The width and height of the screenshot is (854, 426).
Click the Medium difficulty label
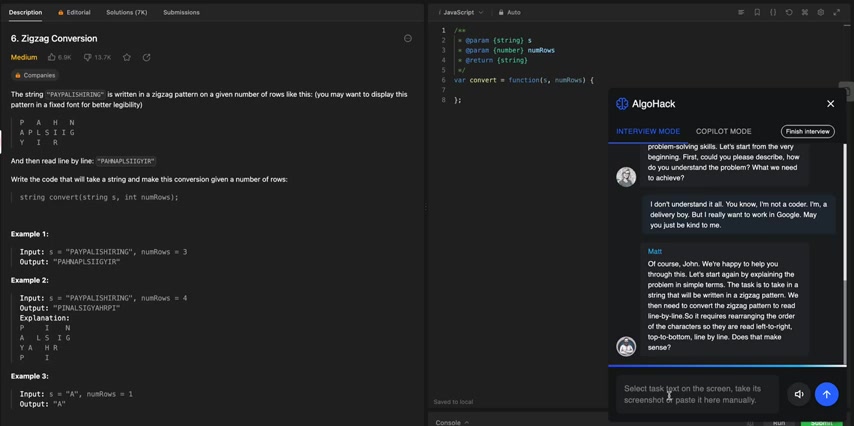click(x=24, y=57)
